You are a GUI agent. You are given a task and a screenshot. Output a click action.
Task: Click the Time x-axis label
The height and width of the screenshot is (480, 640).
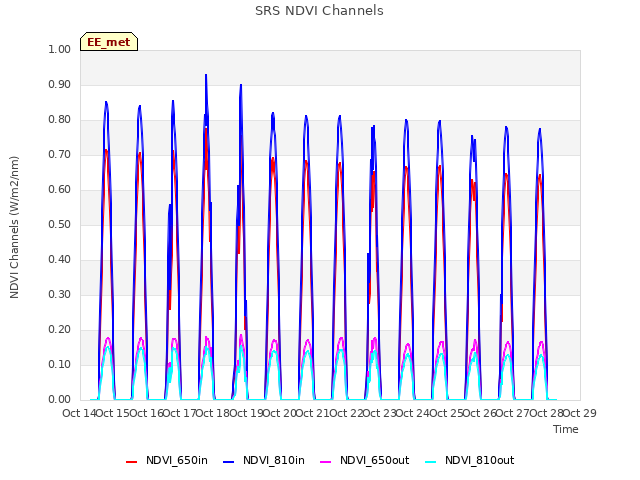tap(566, 429)
